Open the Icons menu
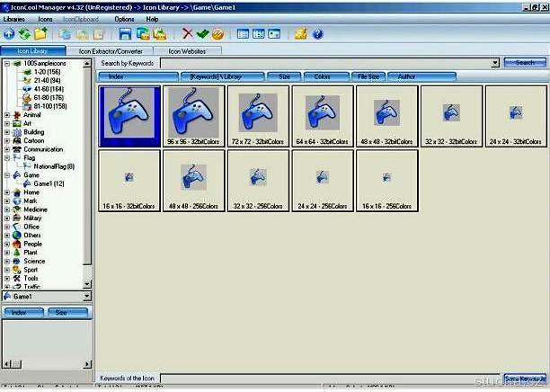Viewport: 550px width, 392px height. (x=45, y=19)
